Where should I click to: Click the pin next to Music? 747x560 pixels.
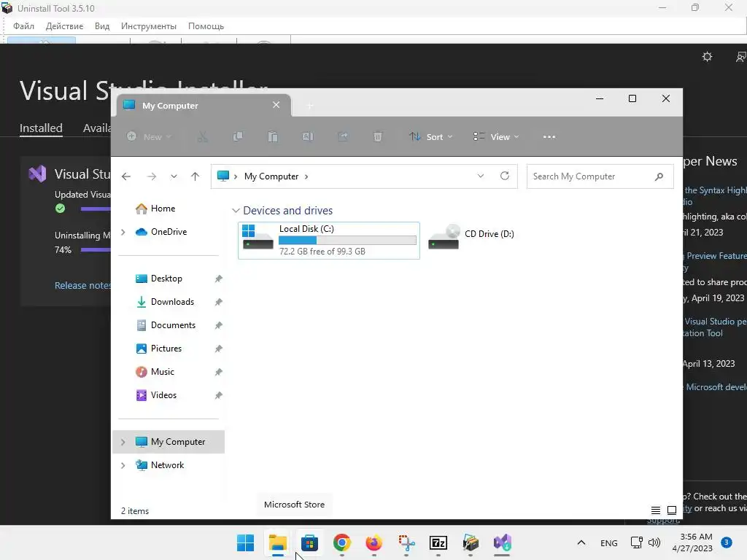click(x=218, y=372)
